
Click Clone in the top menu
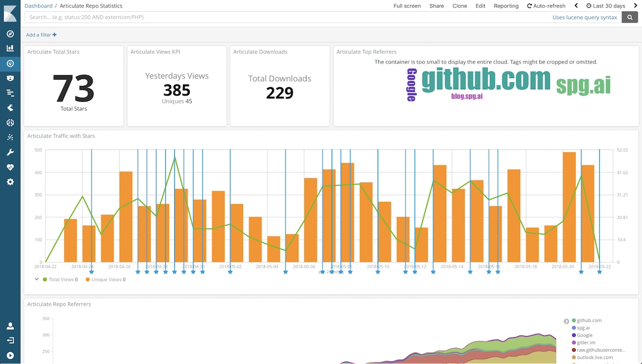coord(460,6)
